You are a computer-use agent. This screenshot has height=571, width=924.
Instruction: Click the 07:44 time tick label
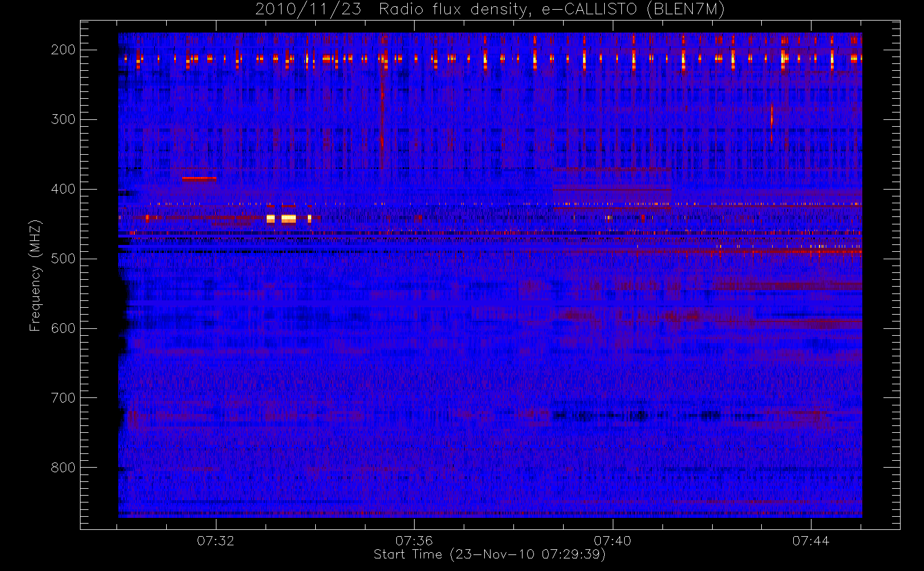coord(810,541)
